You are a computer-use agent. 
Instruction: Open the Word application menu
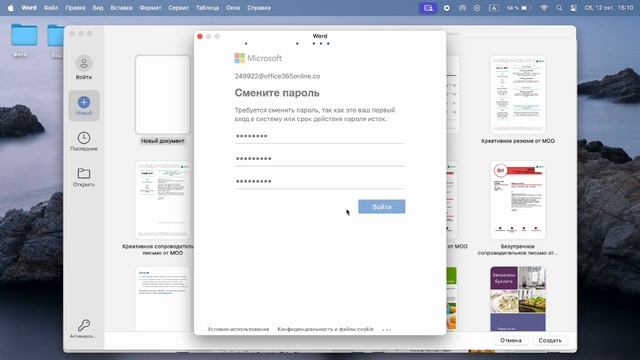[x=29, y=8]
